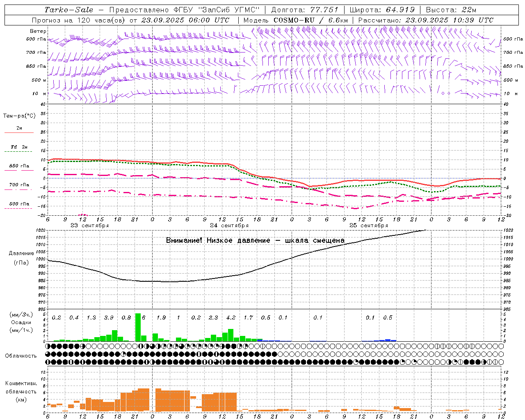Click the 1.3 precipitation total
The width and height of the screenshot is (525, 420).
(x=91, y=318)
